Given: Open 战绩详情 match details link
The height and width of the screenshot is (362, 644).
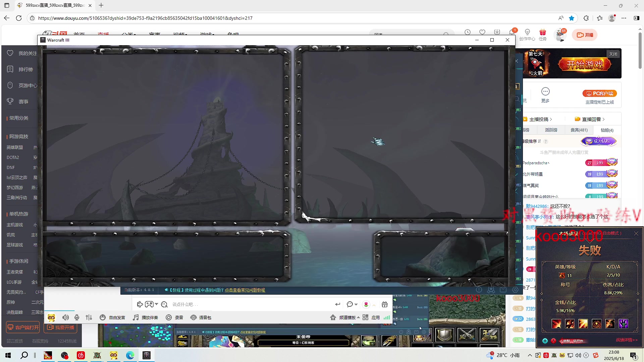Looking at the screenshot, I should (x=626, y=340).
